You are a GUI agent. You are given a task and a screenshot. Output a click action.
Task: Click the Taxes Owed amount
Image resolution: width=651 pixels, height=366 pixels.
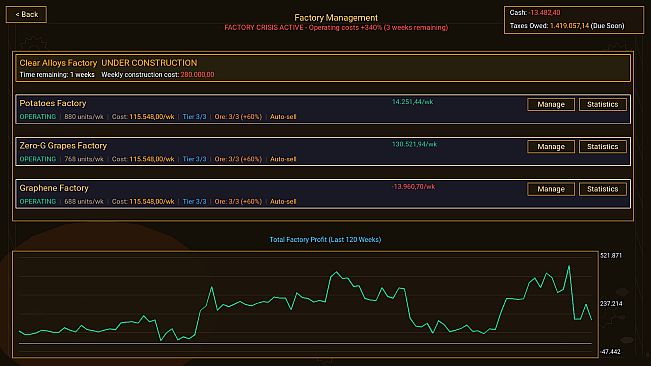[x=569, y=26]
